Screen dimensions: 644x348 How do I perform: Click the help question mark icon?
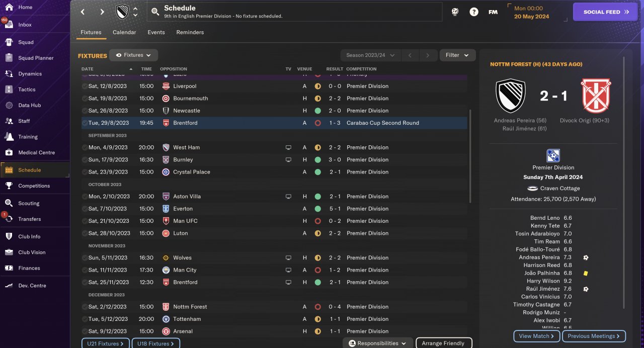tap(474, 12)
